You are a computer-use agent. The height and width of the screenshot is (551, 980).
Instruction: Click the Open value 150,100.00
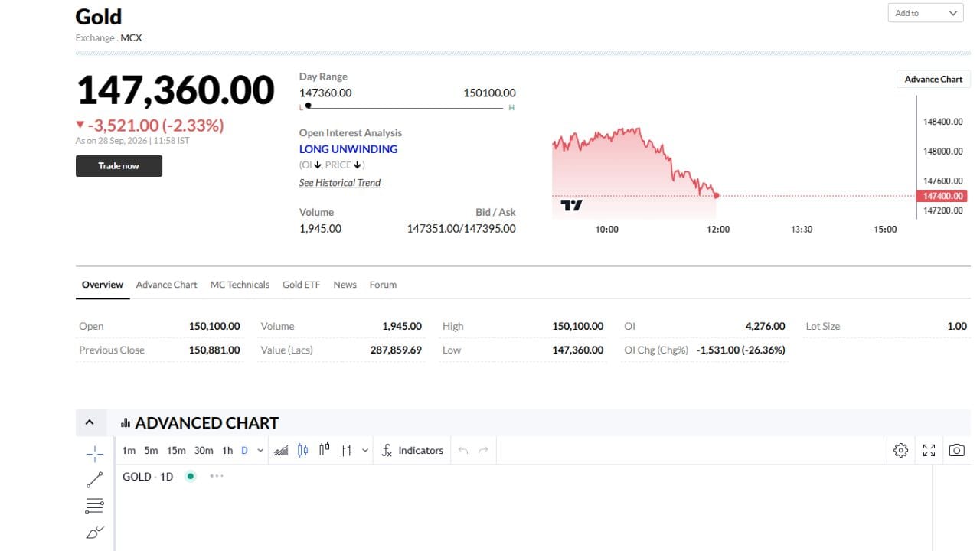point(214,326)
